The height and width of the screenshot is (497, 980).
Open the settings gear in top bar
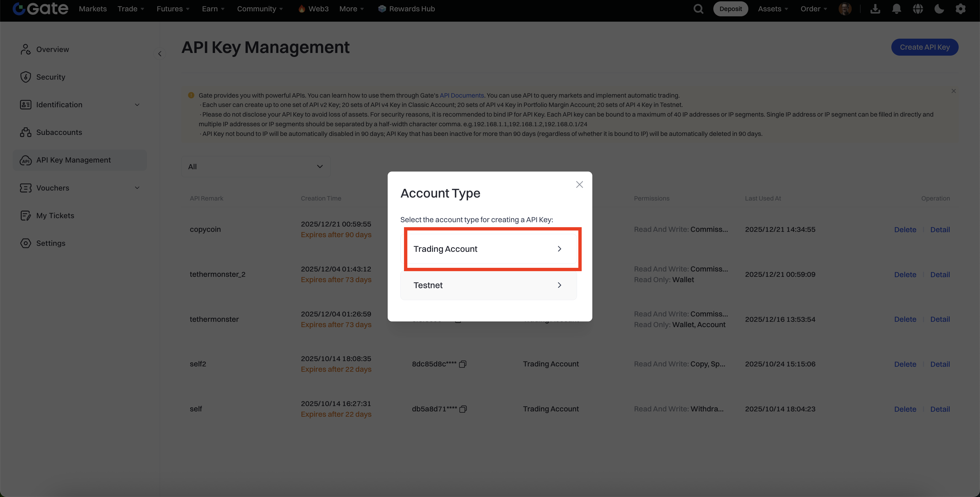pos(961,8)
